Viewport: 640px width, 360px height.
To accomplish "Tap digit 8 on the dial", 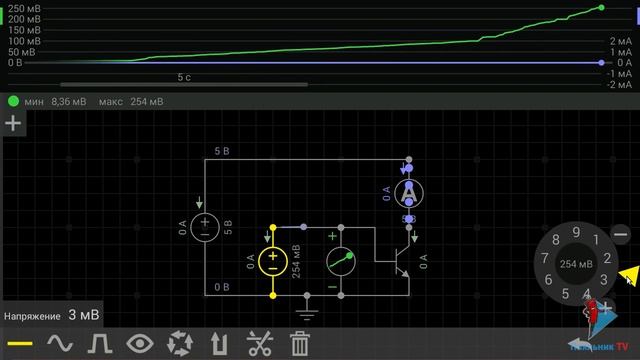I will 556,240.
